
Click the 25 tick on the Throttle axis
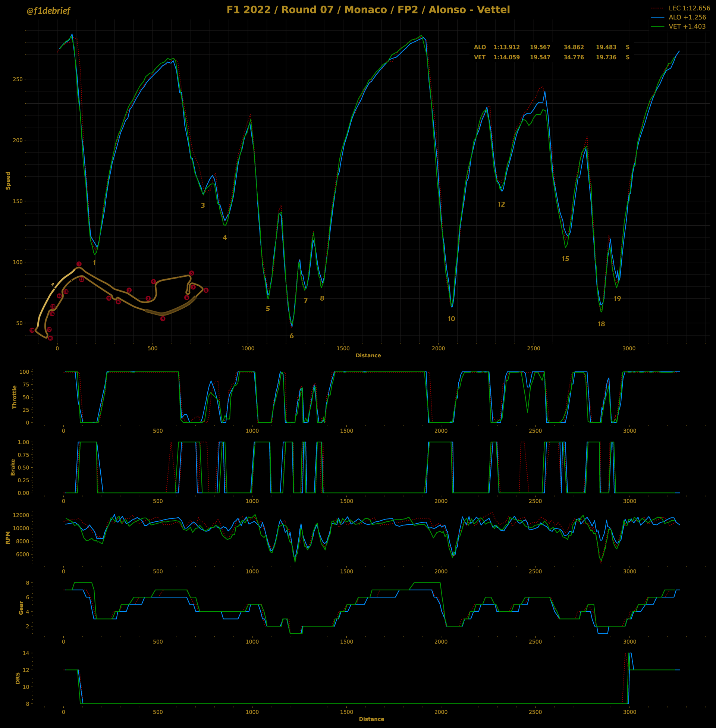coord(26,410)
